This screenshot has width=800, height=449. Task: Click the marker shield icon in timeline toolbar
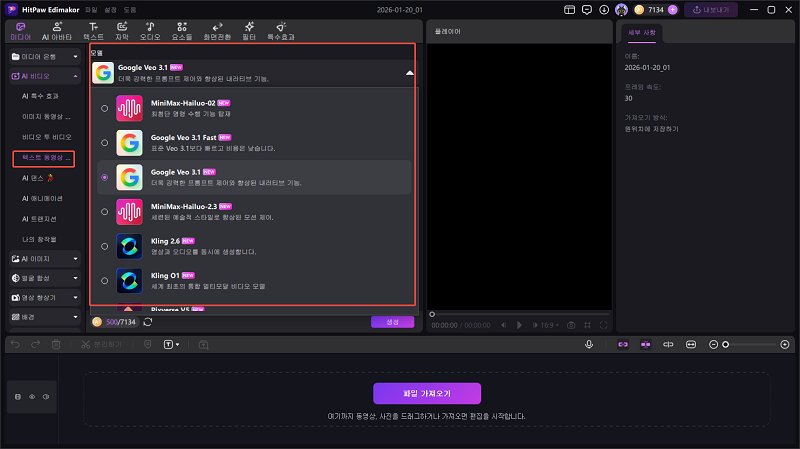point(148,345)
